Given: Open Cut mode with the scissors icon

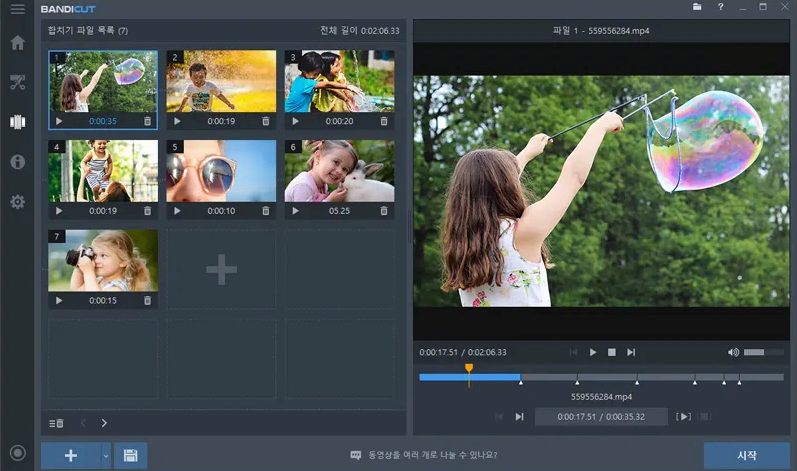Looking at the screenshot, I should [x=17, y=82].
